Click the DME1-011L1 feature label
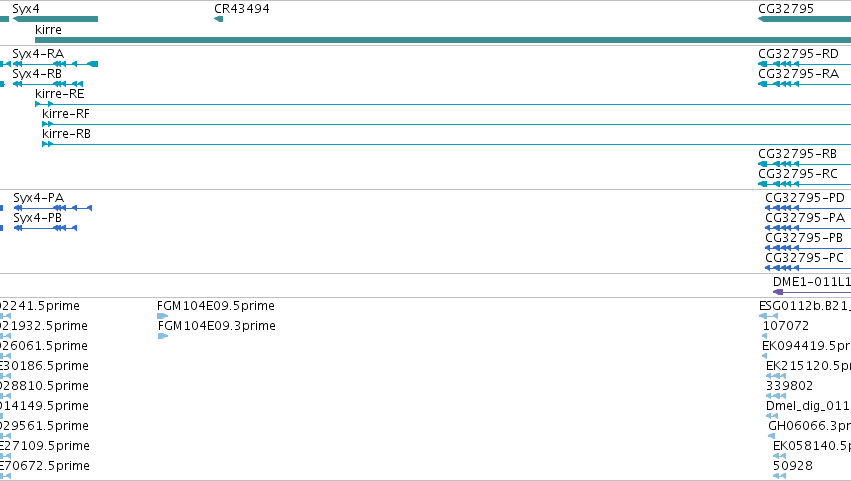The height and width of the screenshot is (481, 851). click(811, 282)
